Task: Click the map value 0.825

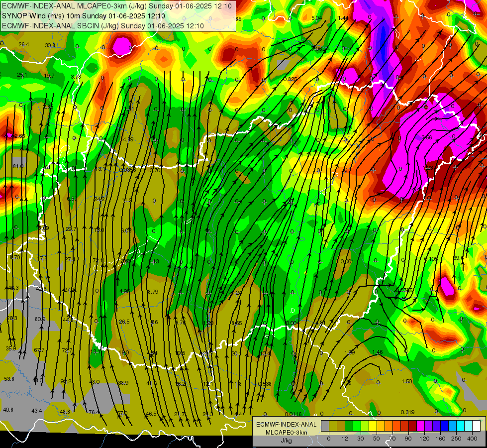Action: [x=290, y=79]
